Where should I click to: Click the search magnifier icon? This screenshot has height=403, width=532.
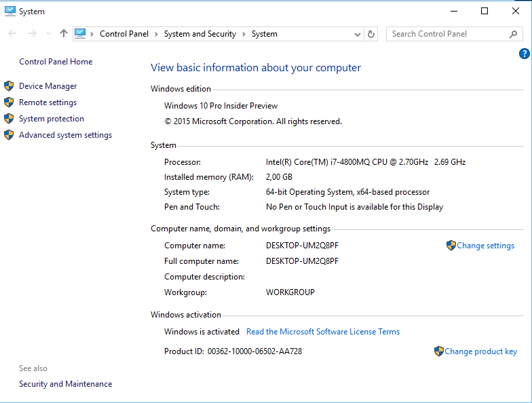point(513,34)
